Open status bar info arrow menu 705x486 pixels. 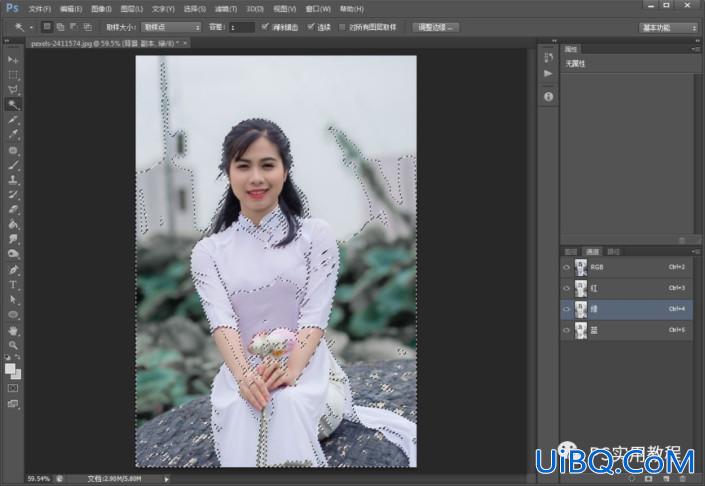point(166,479)
